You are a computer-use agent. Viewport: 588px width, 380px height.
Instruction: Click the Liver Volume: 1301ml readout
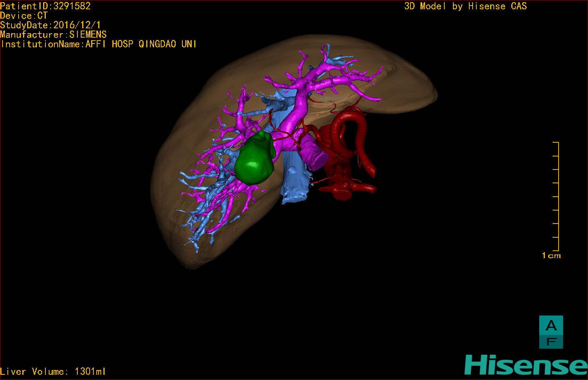(x=53, y=371)
